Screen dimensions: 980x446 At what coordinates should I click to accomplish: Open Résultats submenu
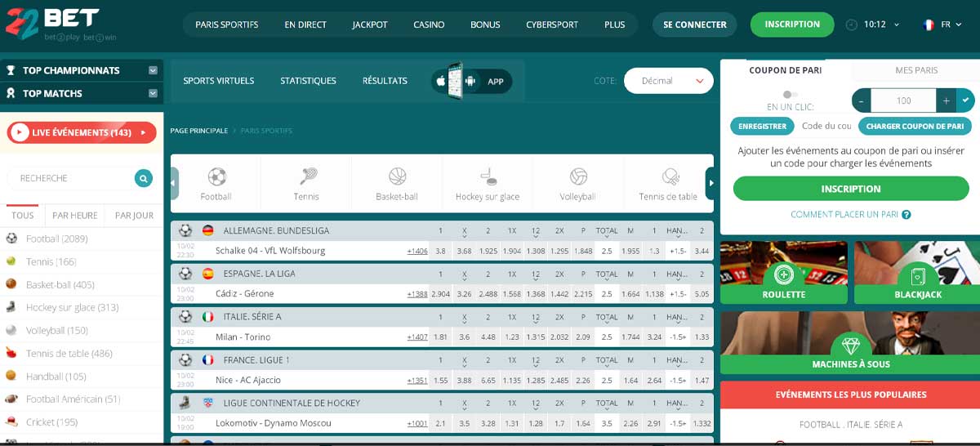click(385, 81)
